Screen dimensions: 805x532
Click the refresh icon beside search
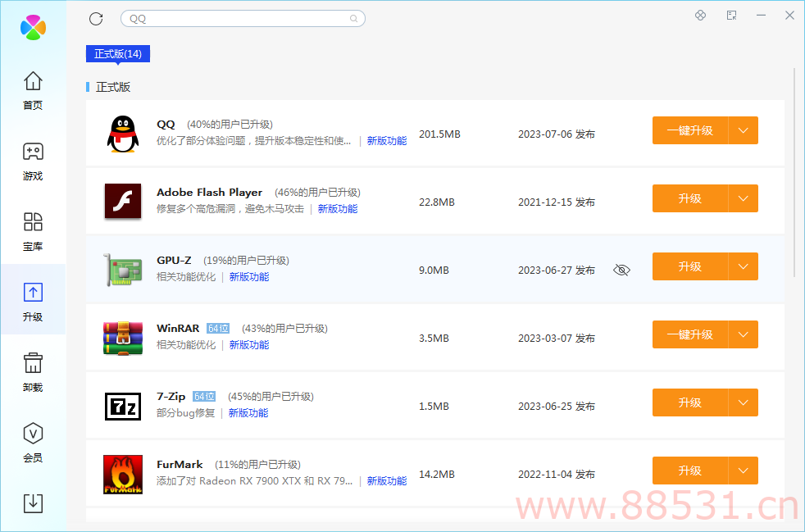[96, 19]
